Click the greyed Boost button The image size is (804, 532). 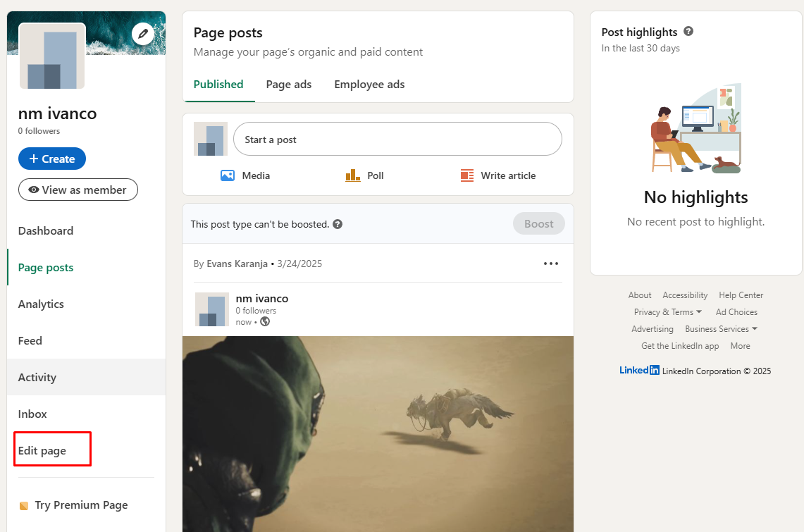[x=539, y=223]
